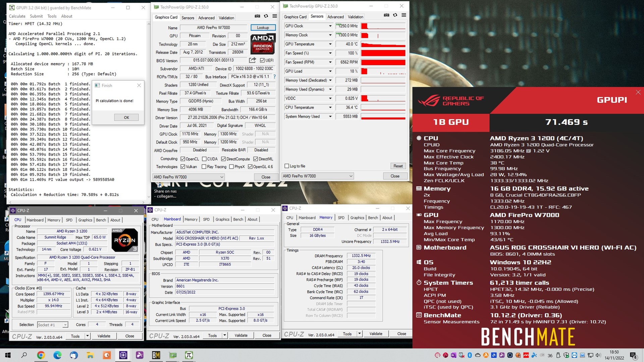Open Submit menu in GPUPI
644x362 pixels.
click(36, 16)
